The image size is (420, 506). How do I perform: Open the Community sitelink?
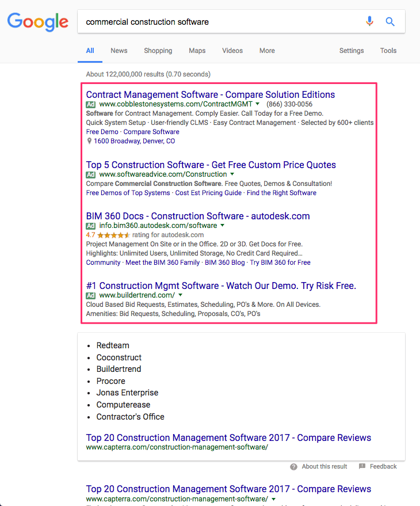(103, 262)
